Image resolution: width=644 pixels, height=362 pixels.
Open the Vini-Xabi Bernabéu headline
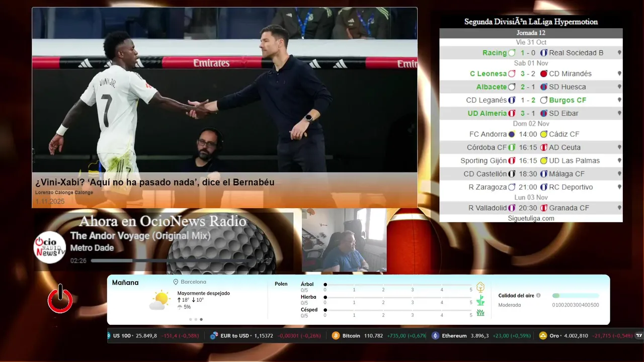155,182
